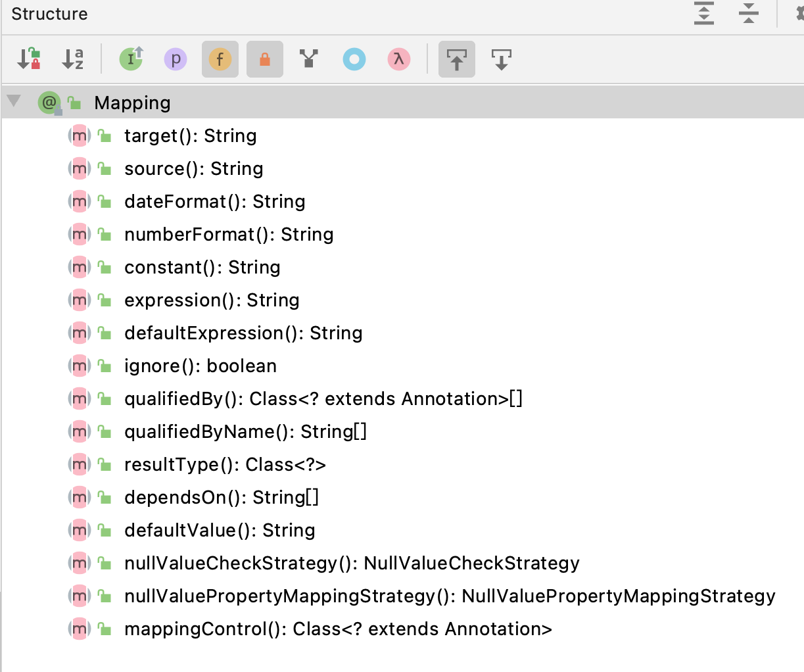Viewport: 804px width, 672px height.
Task: Toggle Autoscroll from Source
Action: 502,59
